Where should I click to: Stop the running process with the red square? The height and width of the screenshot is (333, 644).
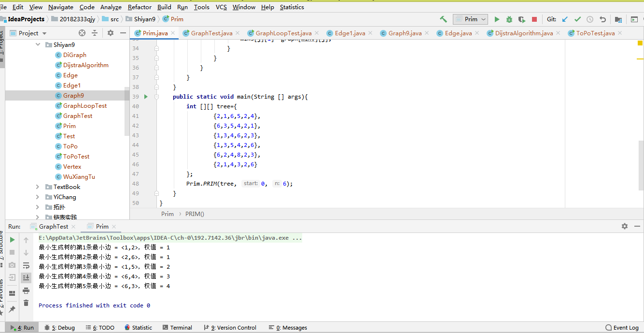(534, 19)
